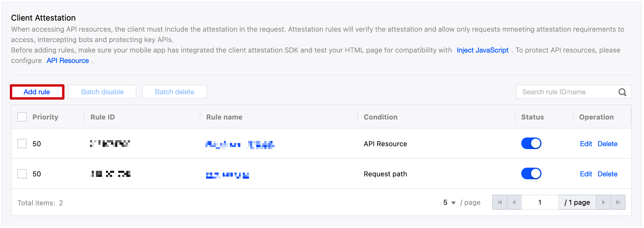Viewport: 644px width, 228px height.
Task: Edit the API Resource rule
Action: tap(586, 144)
